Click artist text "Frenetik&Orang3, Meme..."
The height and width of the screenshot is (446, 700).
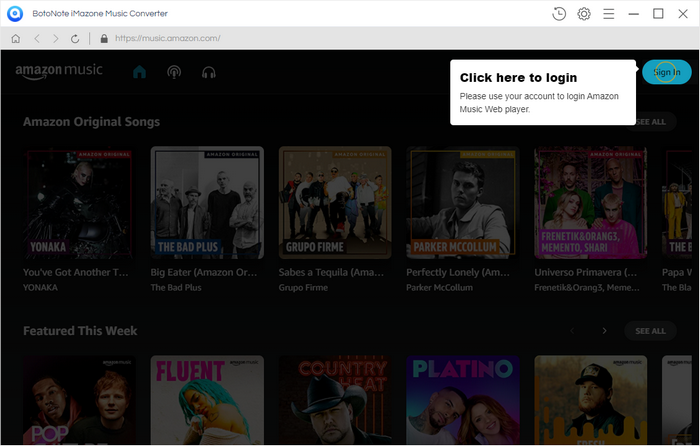click(587, 288)
